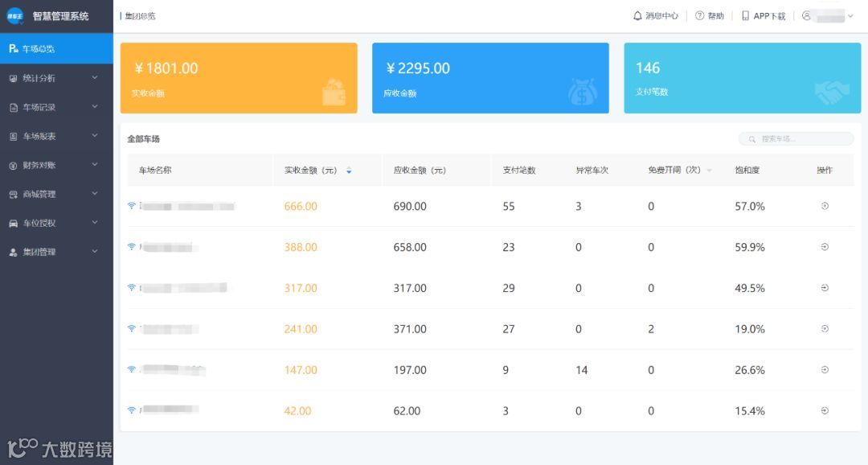
Task: Open action icon for 42.00 row
Action: 825,411
